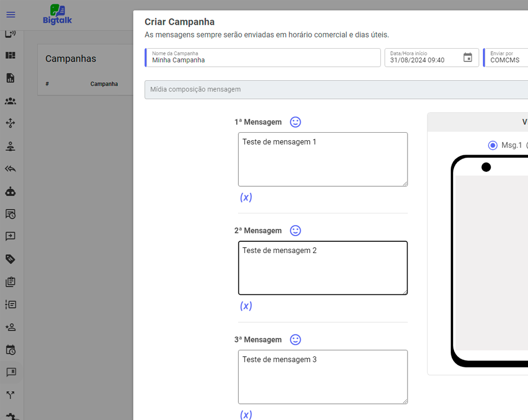This screenshot has height=420, width=528.
Task: Select the Msg.1 radio button
Action: coord(493,146)
